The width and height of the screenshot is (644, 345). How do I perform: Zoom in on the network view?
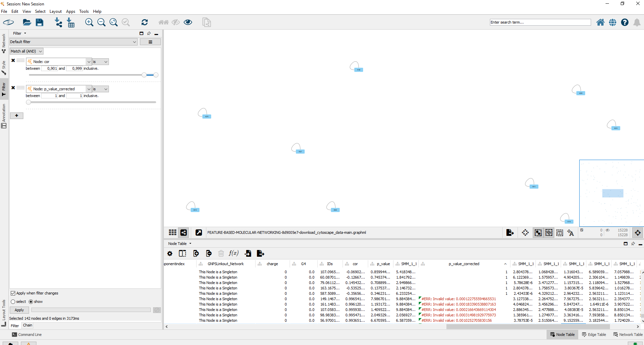[89, 22]
